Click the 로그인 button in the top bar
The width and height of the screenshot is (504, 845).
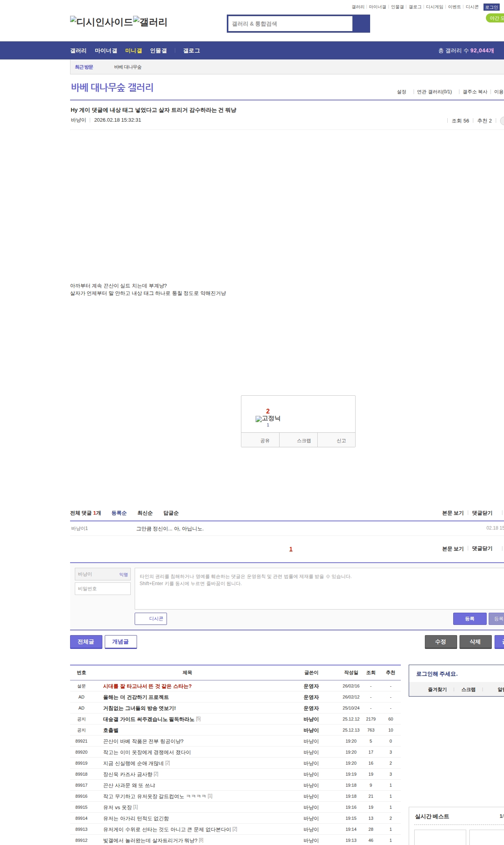[491, 7]
